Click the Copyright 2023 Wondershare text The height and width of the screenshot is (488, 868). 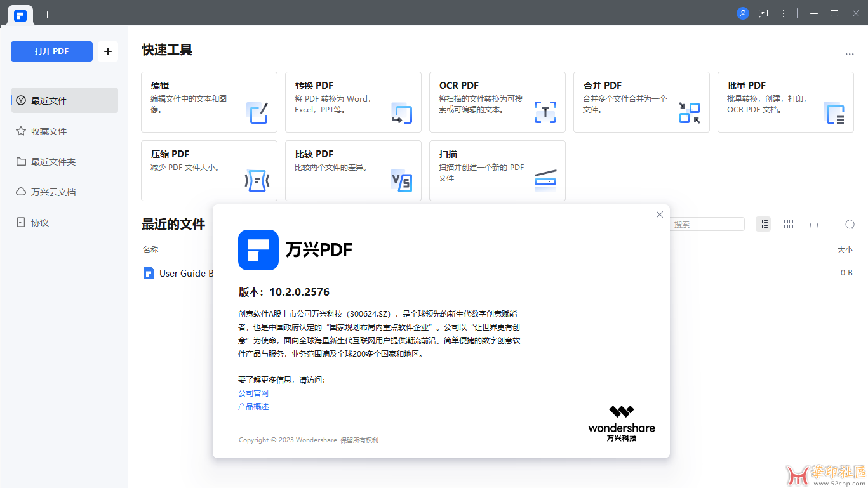[309, 440]
